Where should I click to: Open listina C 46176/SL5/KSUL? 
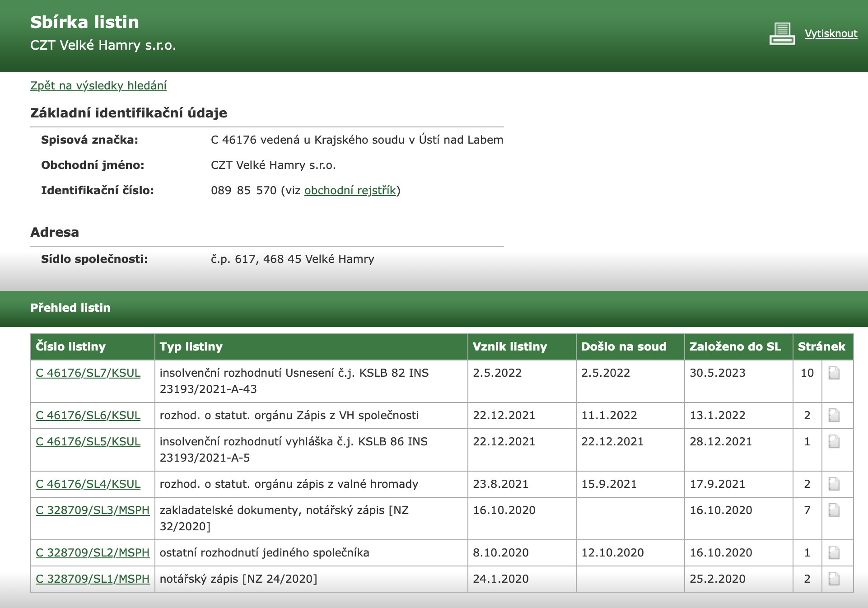point(88,441)
